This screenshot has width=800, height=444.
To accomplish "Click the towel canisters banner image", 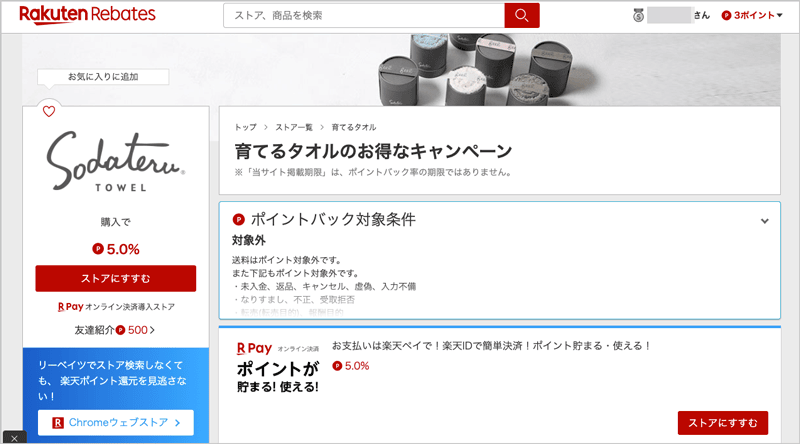I will pos(401,70).
